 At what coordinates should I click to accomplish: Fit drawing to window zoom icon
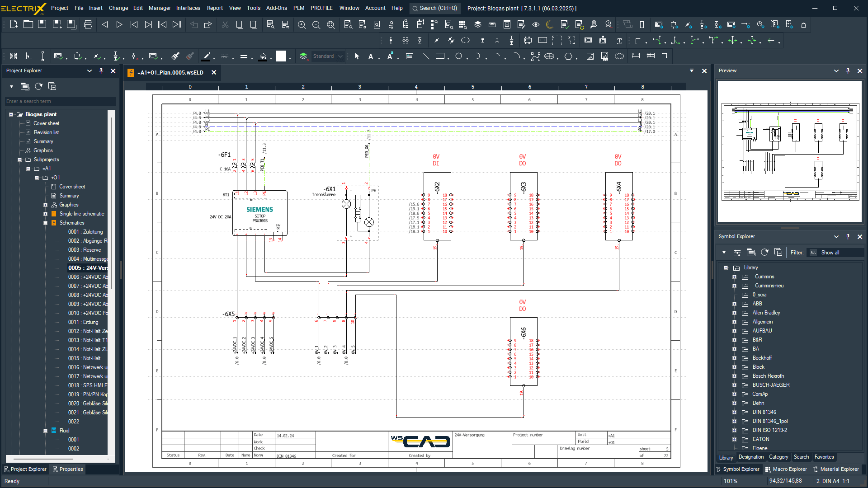click(330, 24)
